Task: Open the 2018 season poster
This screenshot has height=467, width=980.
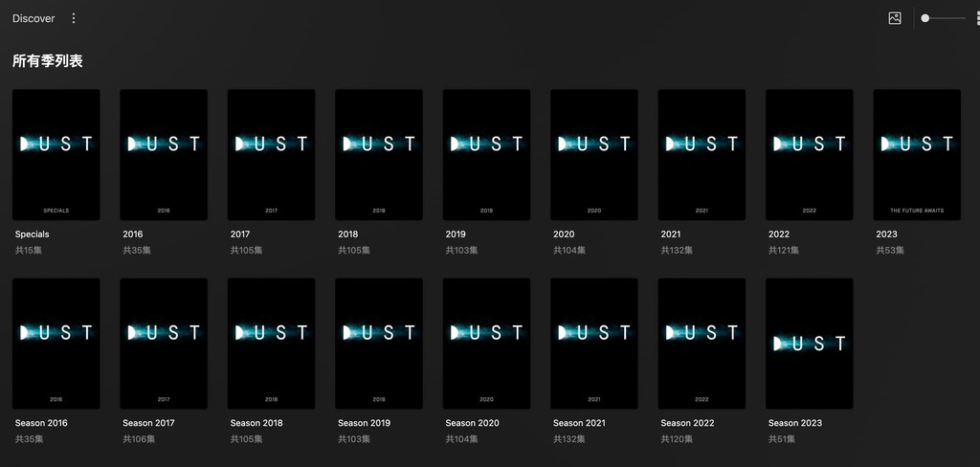Action: pyautogui.click(x=379, y=154)
